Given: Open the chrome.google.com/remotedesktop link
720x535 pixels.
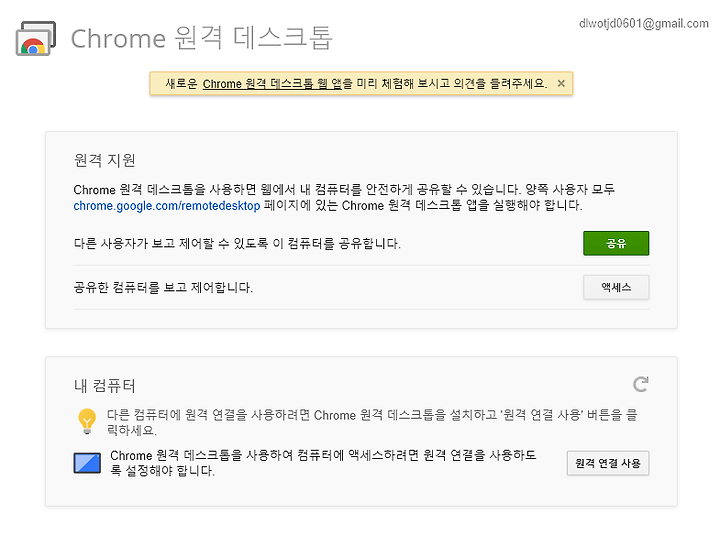Looking at the screenshot, I should pos(167,206).
